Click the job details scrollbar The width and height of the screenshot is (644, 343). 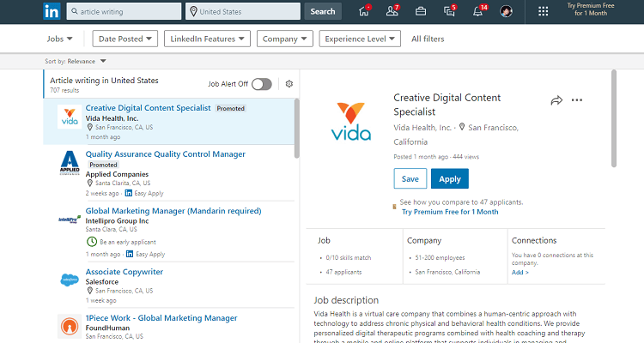click(614, 118)
